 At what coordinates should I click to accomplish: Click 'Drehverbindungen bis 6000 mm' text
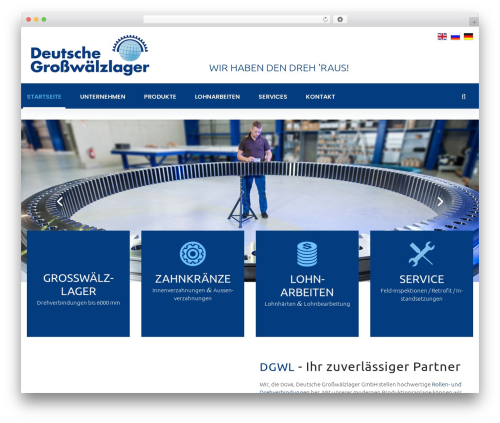point(78,303)
